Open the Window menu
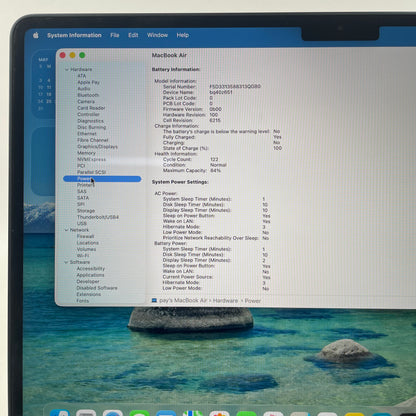This screenshot has width=416, height=416. point(157,35)
